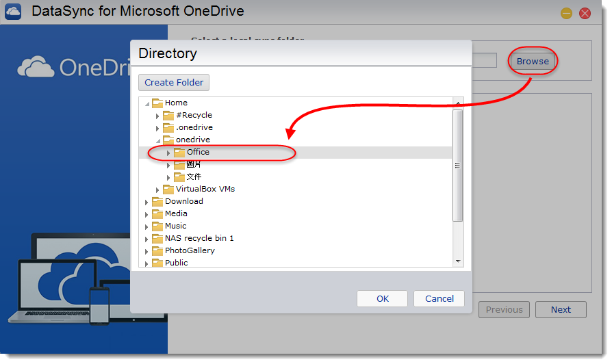Expand the Download folder node
Screen dimensions: 612x364
tap(146, 202)
